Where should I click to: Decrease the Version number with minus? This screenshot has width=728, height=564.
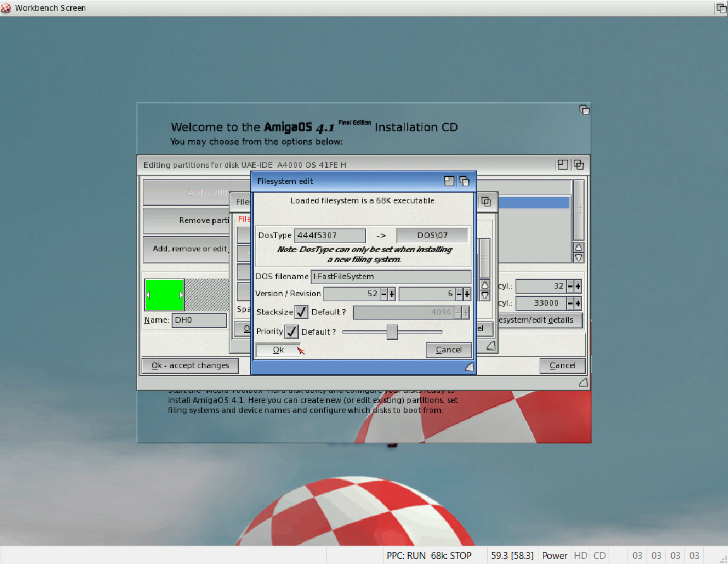384,294
